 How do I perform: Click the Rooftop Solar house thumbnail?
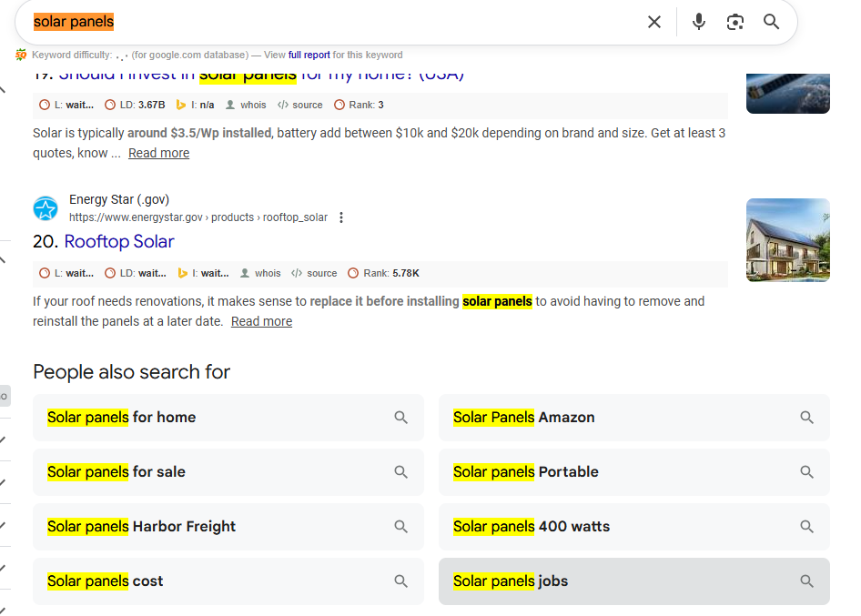[787, 240]
